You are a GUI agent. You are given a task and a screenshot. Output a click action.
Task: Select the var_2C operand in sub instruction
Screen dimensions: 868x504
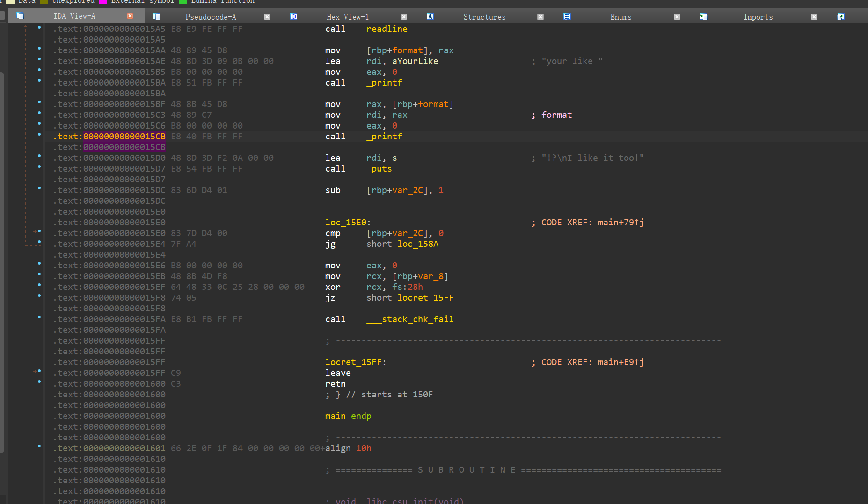(408, 190)
